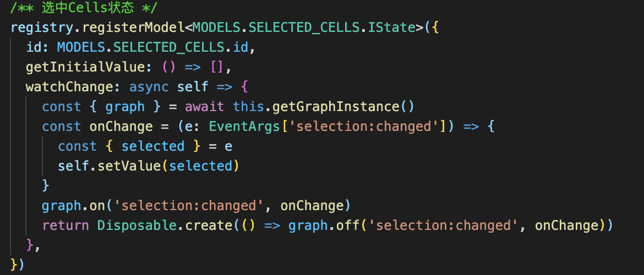644x275 pixels.
Task: Click the registerModel method name
Action: [134, 28]
